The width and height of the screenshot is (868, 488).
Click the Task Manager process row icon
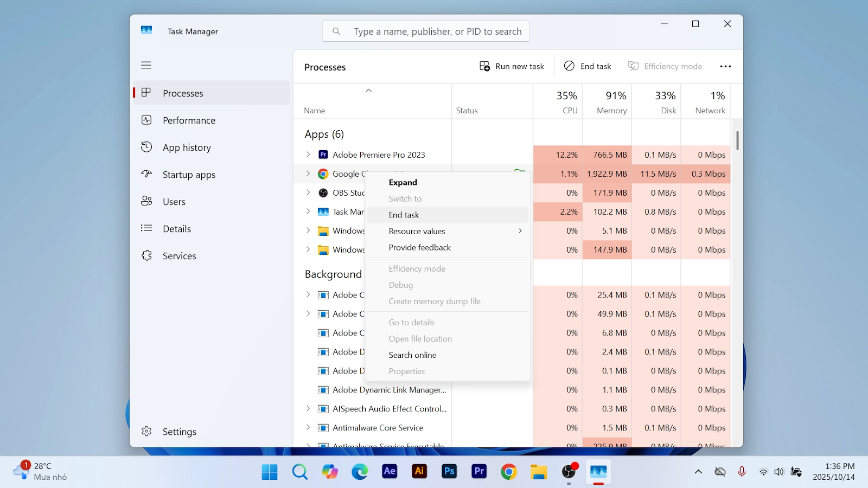(323, 211)
